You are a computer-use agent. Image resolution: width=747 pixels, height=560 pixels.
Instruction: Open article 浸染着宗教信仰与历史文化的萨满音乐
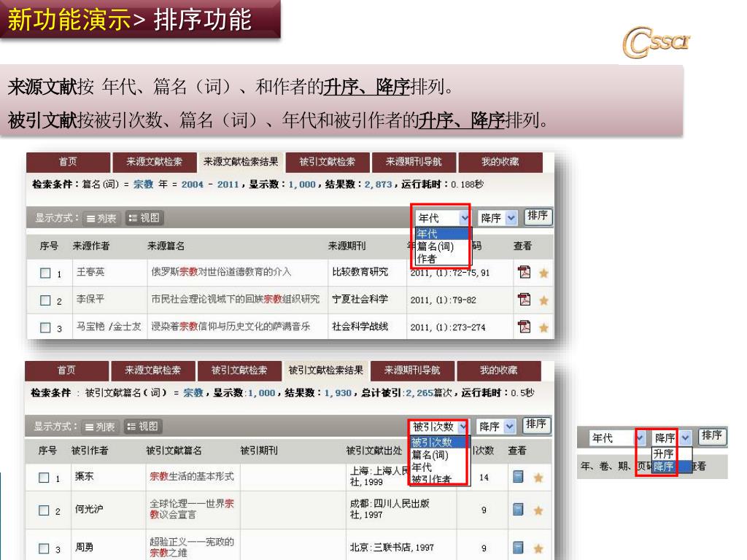pyautogui.click(x=231, y=326)
